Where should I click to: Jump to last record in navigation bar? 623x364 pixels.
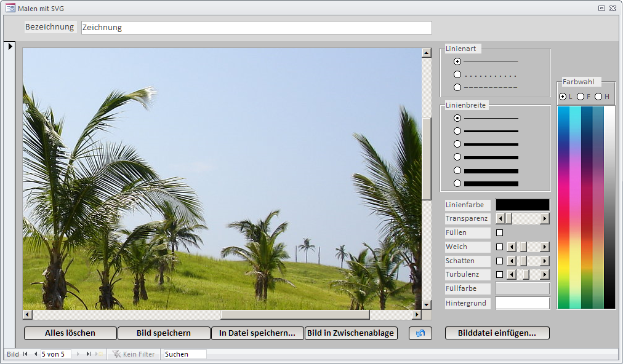(89, 354)
